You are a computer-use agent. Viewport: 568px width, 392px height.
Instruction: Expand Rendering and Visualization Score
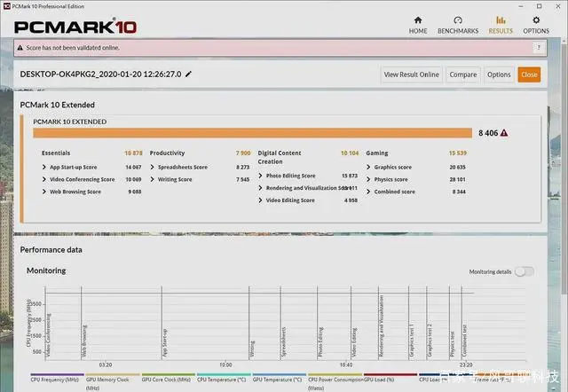click(260, 188)
